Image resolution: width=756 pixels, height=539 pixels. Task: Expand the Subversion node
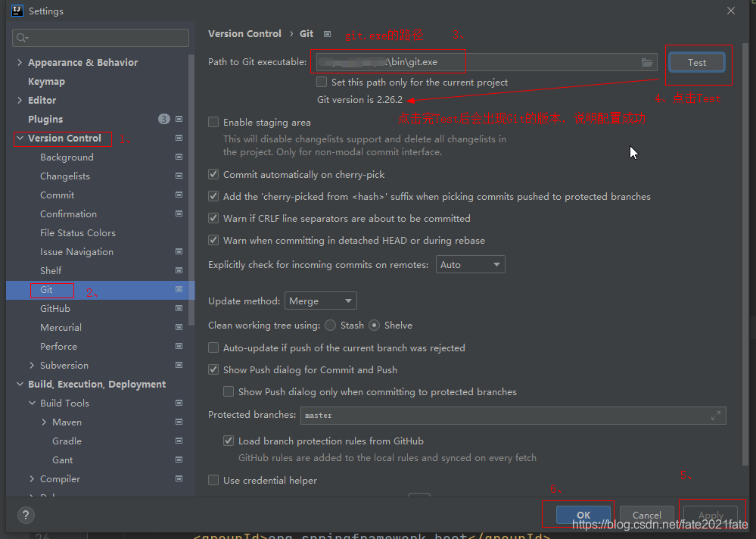[32, 365]
